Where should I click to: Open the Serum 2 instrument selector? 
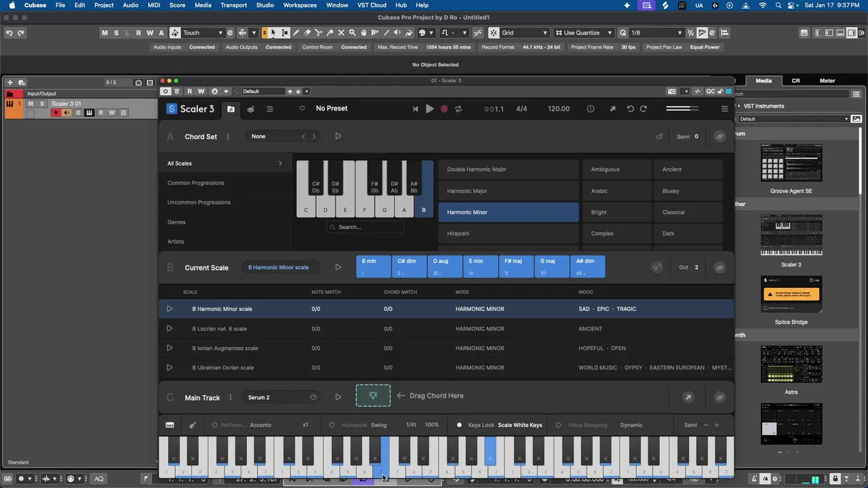pos(281,397)
